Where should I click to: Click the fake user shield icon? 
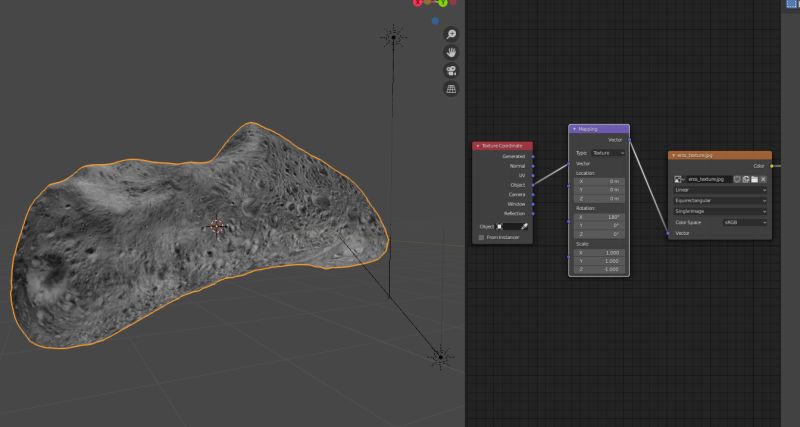tap(738, 179)
